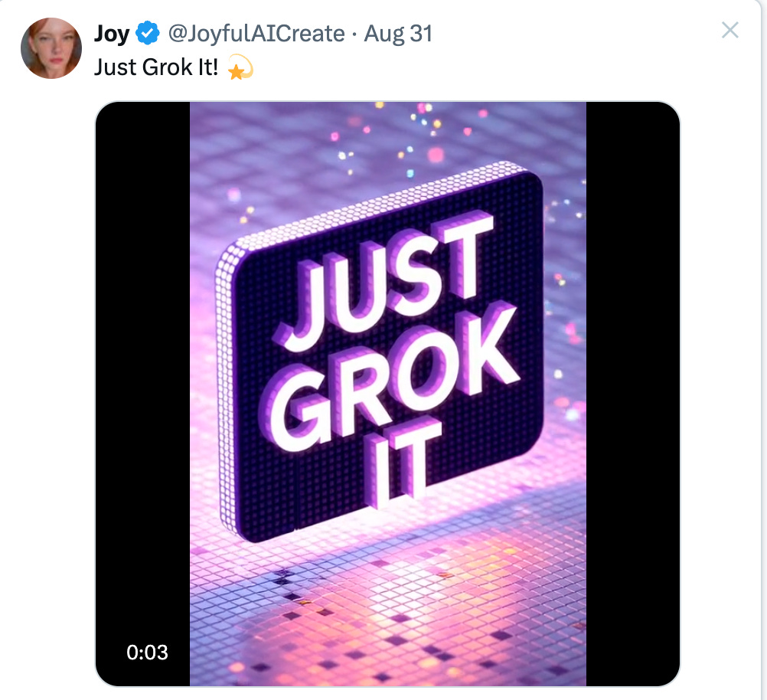Select the 'Just Grok It!' post text

pyautogui.click(x=156, y=67)
